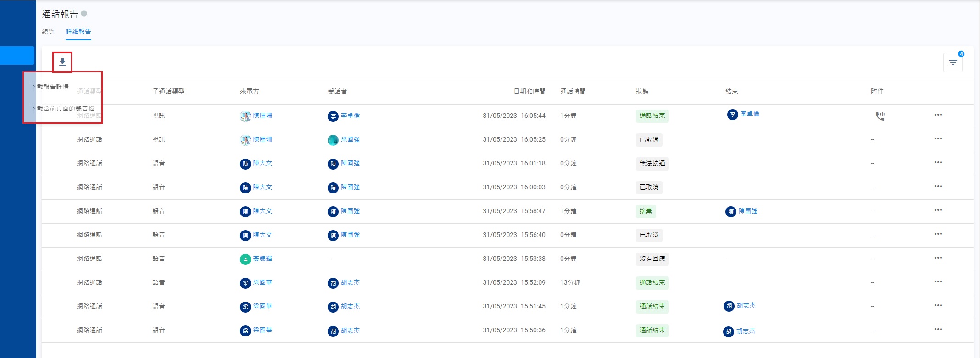Open callee 李卓倫 profile link
Screen dimensions: 980x358
click(x=350, y=116)
